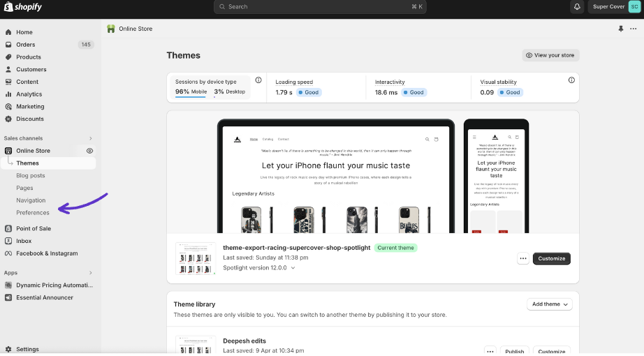Click the desktop theme preview
Viewport: 644px width, 356px height.
335,177
